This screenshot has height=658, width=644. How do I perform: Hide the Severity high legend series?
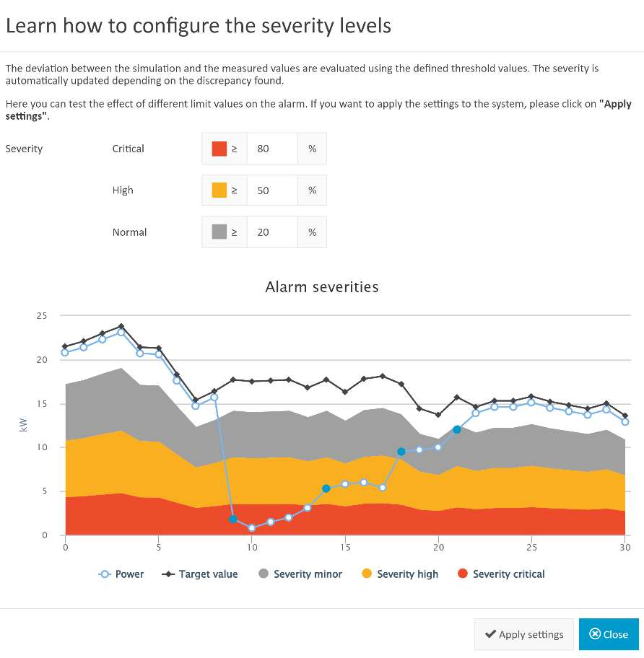click(400, 574)
